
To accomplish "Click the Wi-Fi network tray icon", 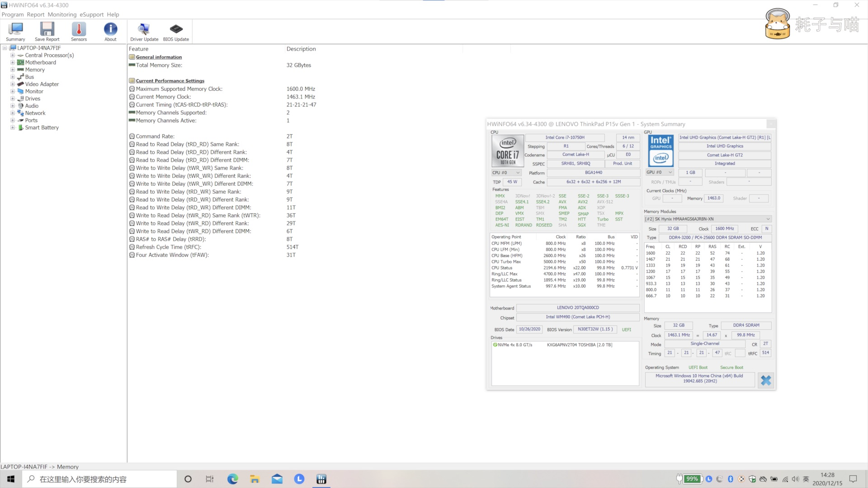I will pos(785,479).
